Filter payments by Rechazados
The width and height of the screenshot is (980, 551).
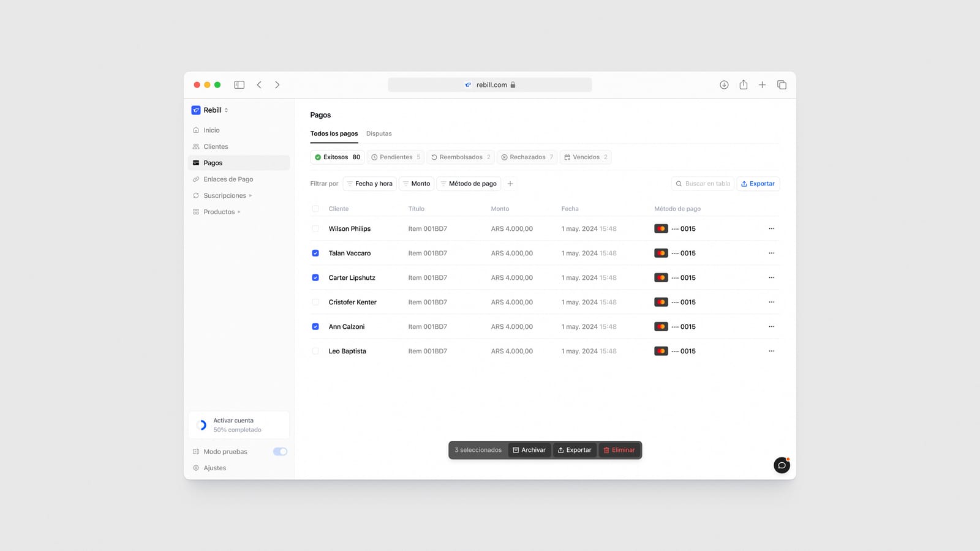click(x=527, y=157)
